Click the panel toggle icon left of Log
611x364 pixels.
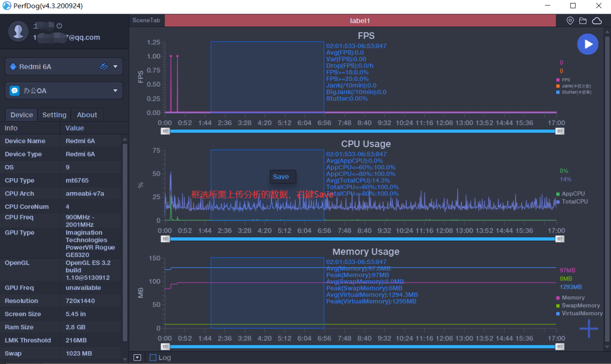click(x=137, y=358)
